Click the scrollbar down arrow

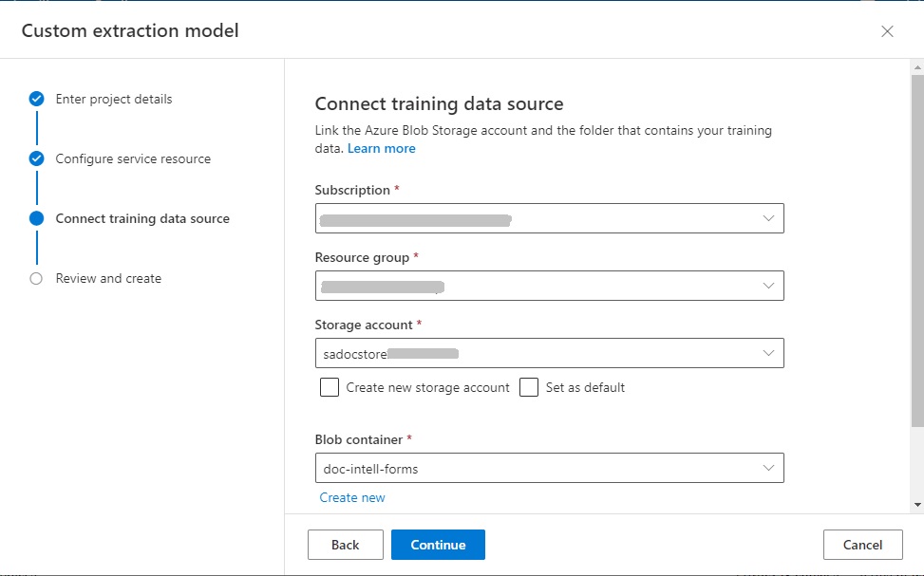(x=917, y=505)
